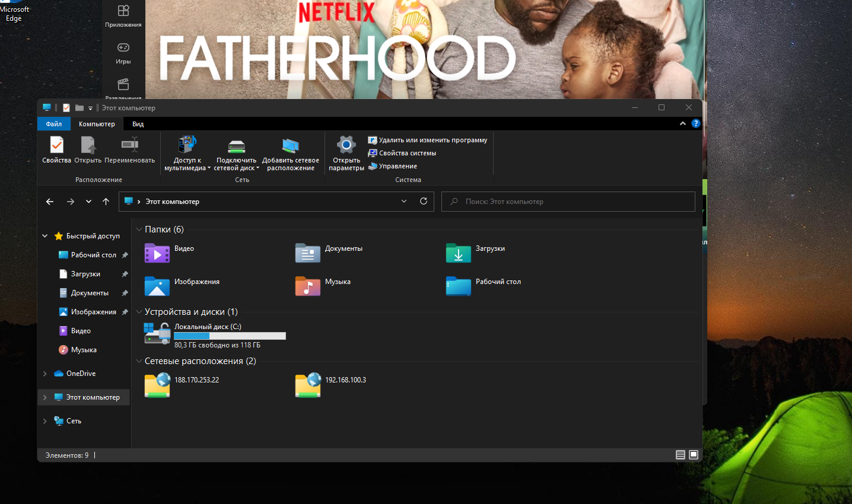
Task: Click New folder icon in title bar
Action: (80, 108)
